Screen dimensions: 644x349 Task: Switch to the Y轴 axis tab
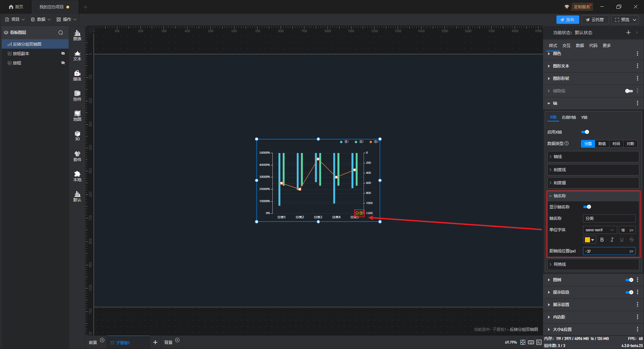pyautogui.click(x=584, y=117)
